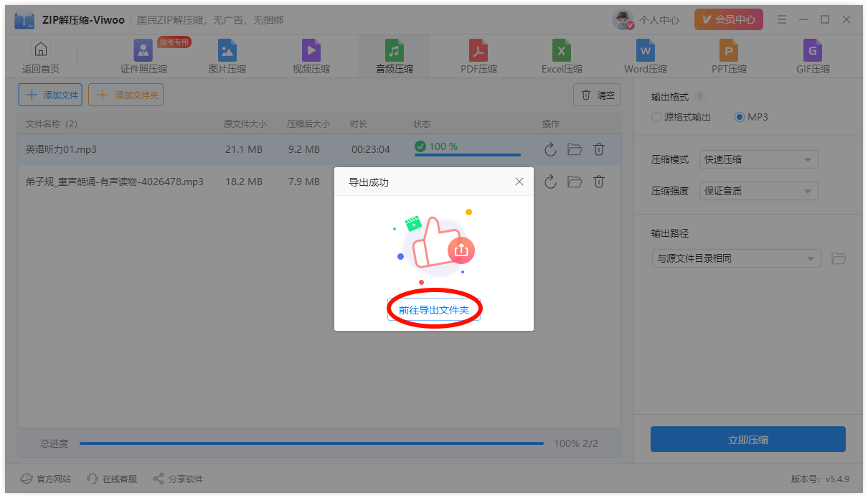Select the 弟子规 mp3 file name
Screen dimensions: 868x498
point(115,182)
